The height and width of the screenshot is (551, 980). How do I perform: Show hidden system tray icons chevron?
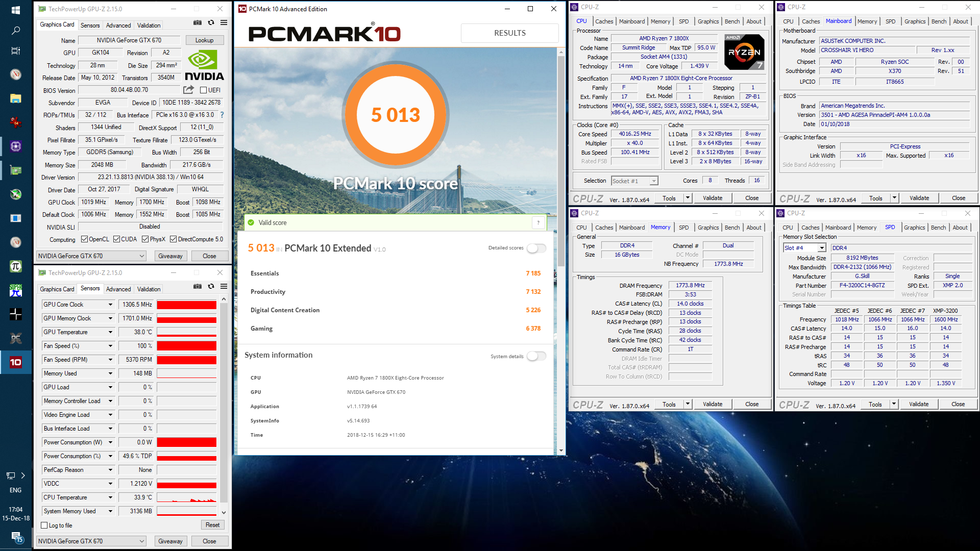click(23, 475)
